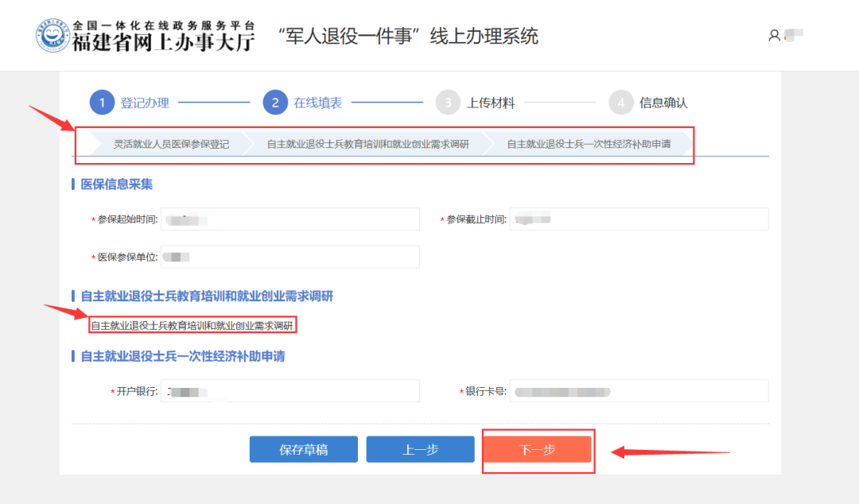The height and width of the screenshot is (504, 859).
Task: Open the red-boxed 需求调研 survey link
Action: click(x=192, y=325)
